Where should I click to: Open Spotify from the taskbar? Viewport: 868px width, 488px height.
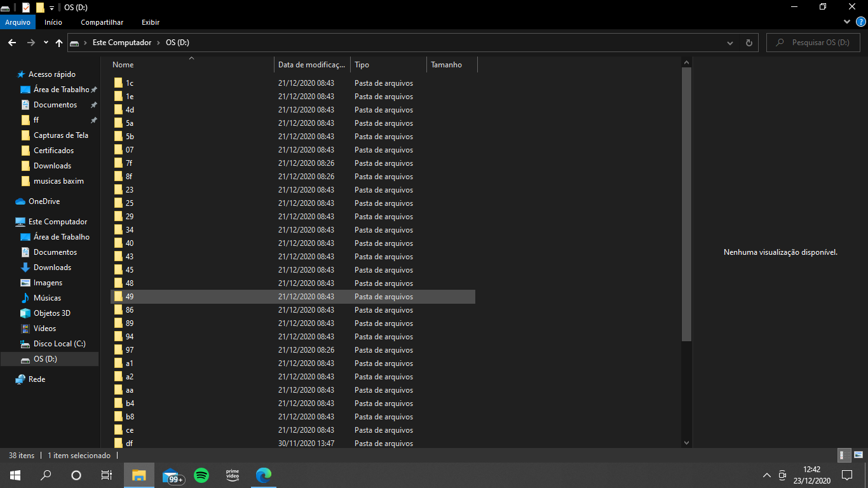click(202, 475)
